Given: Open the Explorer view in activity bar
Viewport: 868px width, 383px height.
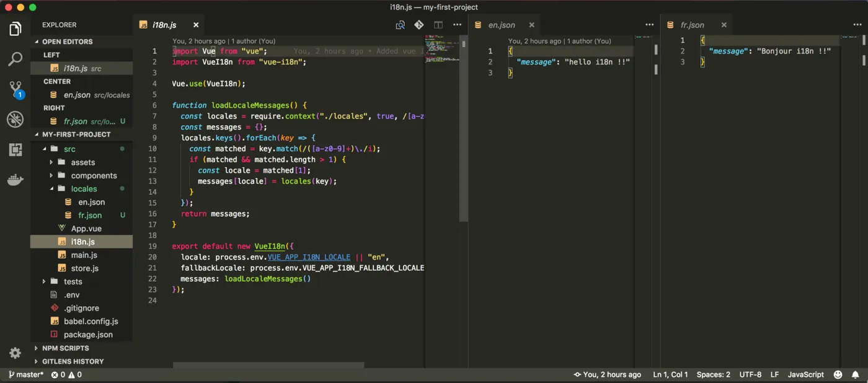Looking at the screenshot, I should coord(15,29).
